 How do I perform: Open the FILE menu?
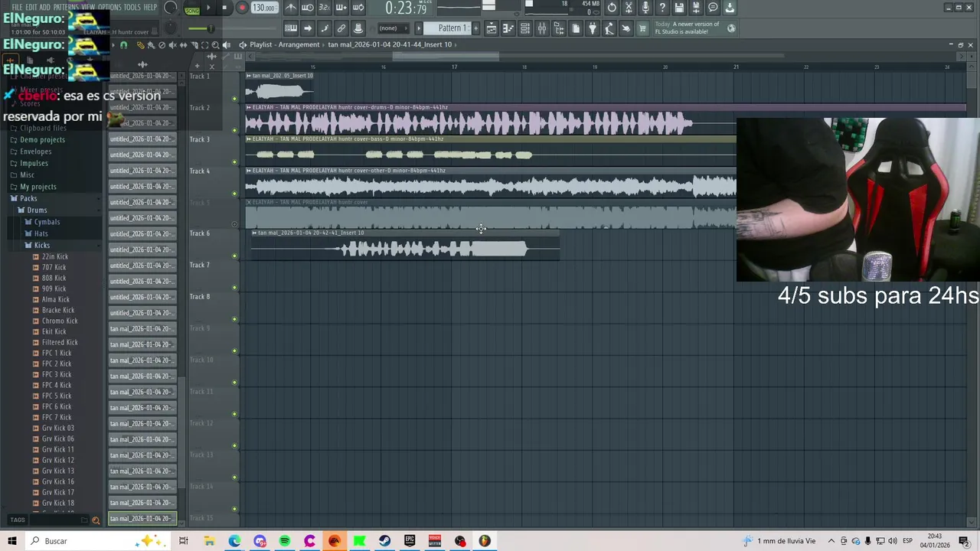point(17,7)
